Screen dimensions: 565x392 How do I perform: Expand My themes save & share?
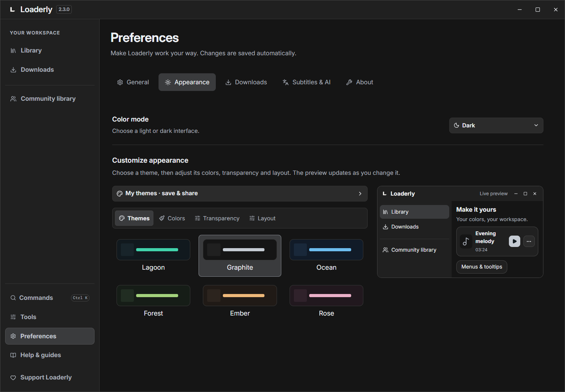point(240,194)
